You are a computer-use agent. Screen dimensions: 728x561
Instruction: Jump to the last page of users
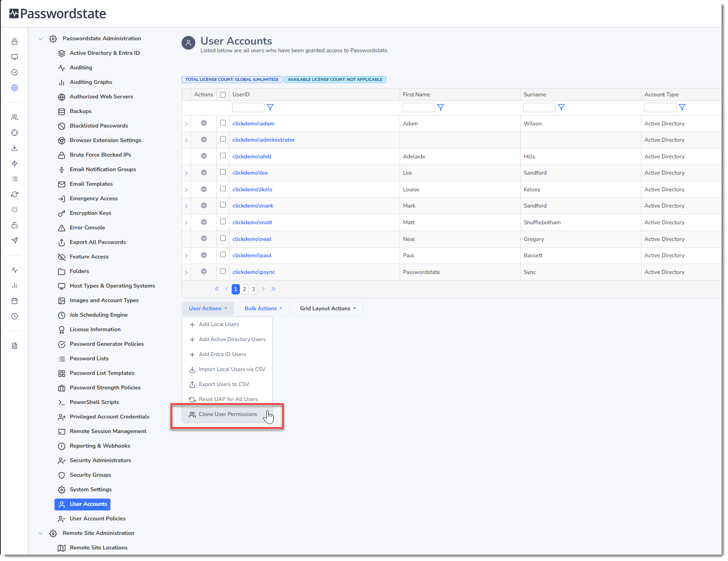(x=274, y=289)
